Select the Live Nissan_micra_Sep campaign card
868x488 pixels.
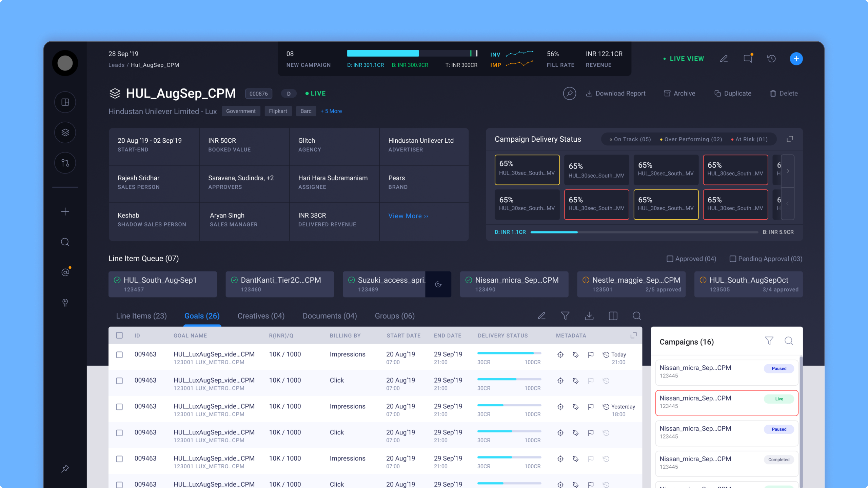[x=727, y=403]
